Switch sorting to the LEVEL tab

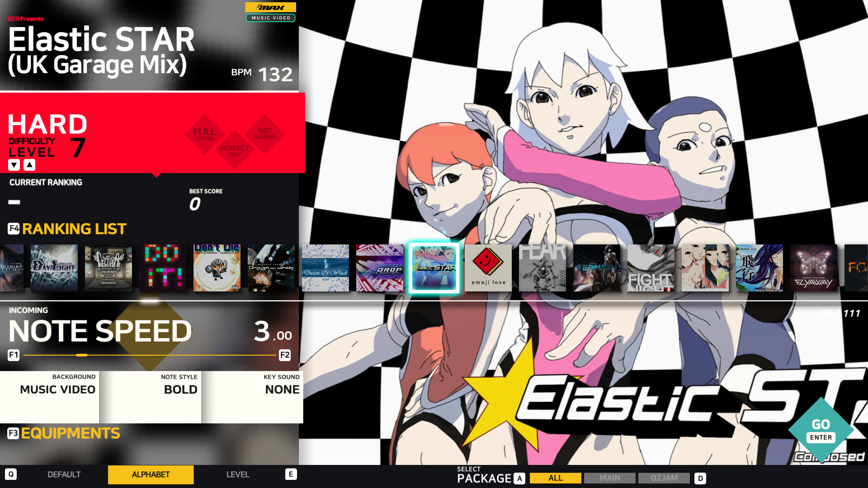coord(238,474)
